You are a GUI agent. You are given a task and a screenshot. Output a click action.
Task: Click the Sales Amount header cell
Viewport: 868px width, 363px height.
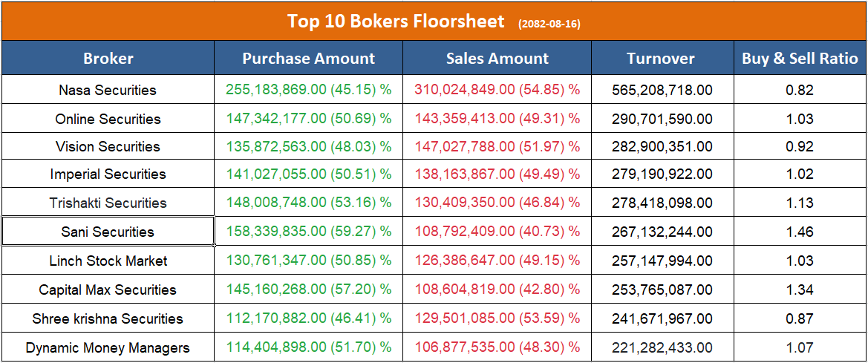pos(497,58)
